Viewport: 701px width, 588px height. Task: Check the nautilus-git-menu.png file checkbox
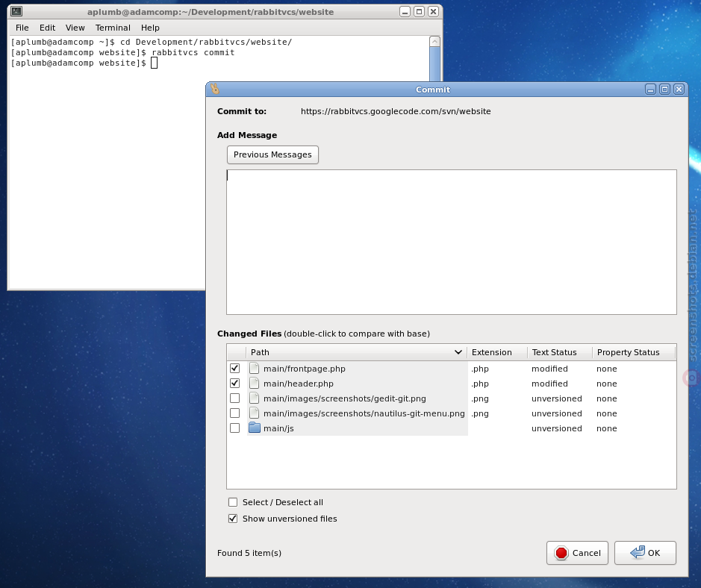click(234, 413)
